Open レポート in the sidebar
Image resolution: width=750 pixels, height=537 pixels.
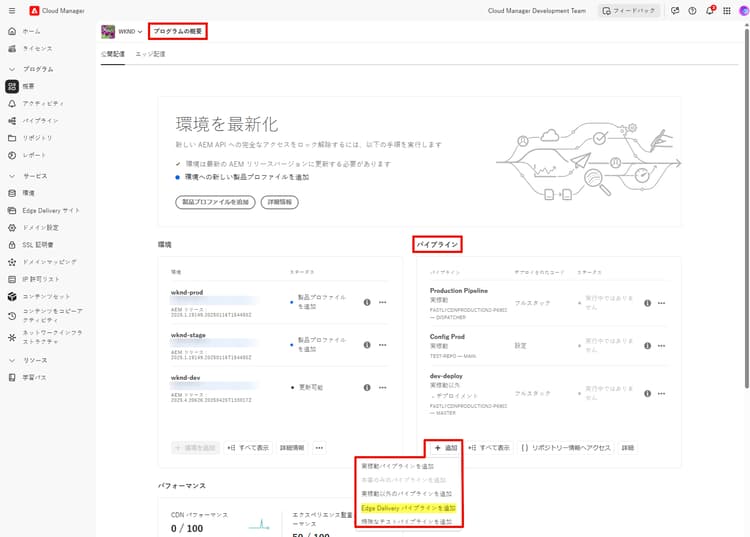34,155
